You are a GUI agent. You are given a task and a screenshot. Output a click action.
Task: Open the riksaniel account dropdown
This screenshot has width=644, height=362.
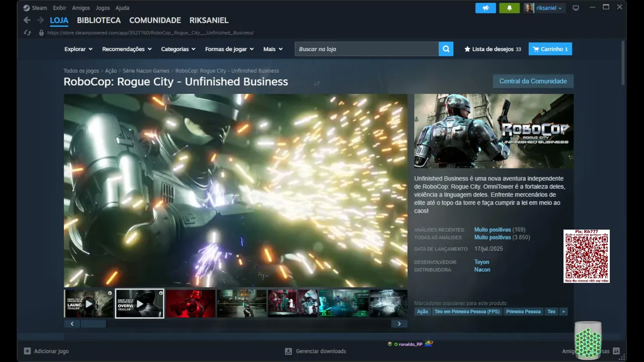click(549, 8)
